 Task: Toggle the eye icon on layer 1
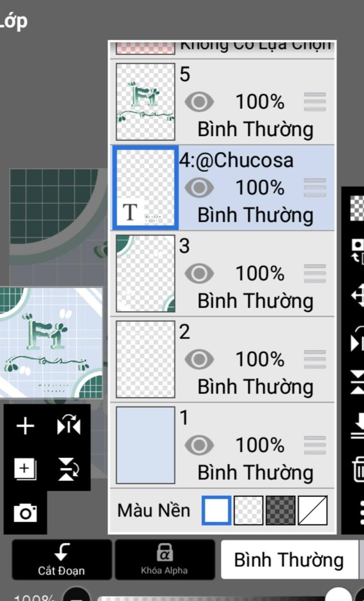click(199, 445)
